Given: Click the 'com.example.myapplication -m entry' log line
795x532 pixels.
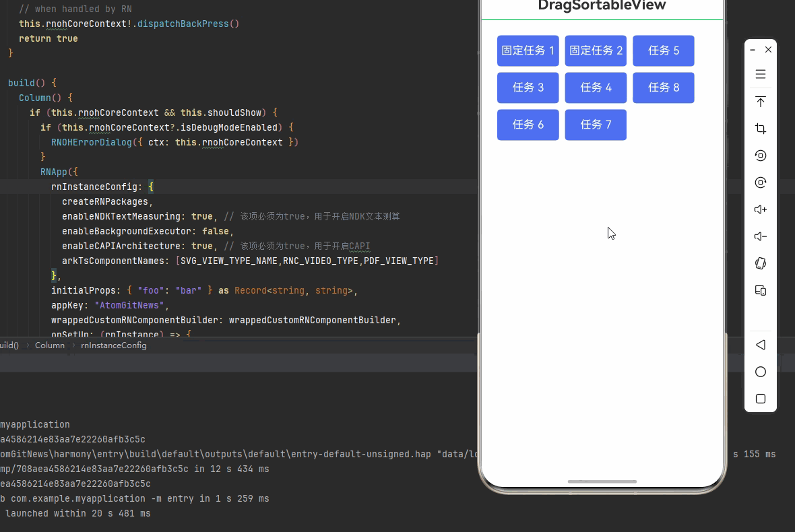Looking at the screenshot, I should (134, 499).
